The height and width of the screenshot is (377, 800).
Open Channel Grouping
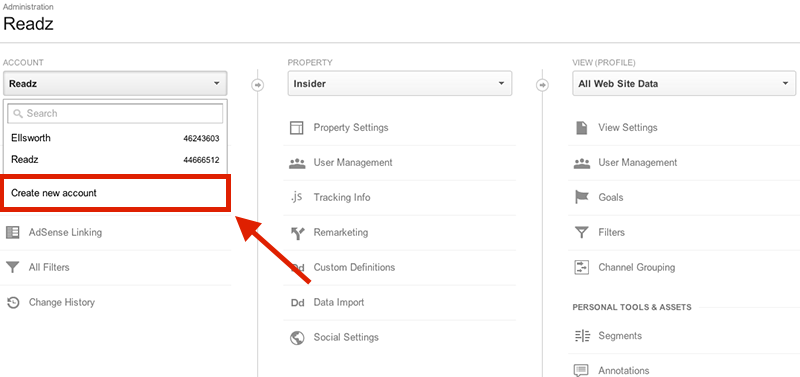pyautogui.click(x=636, y=267)
